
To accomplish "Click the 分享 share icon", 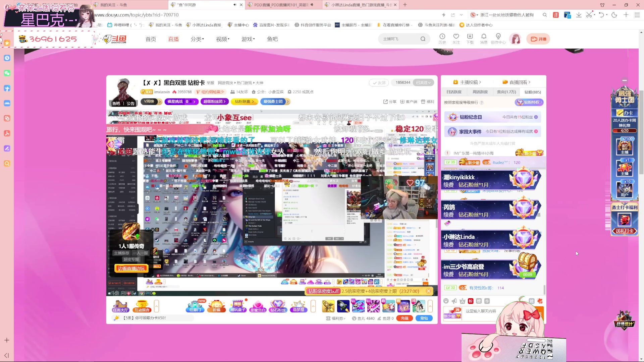I will tap(390, 102).
